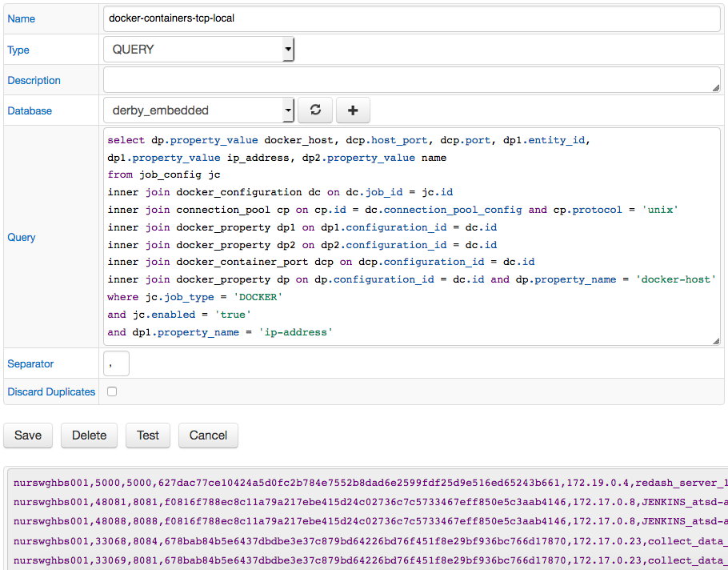Click the Query field label
This screenshot has height=570, width=728.
(x=22, y=238)
